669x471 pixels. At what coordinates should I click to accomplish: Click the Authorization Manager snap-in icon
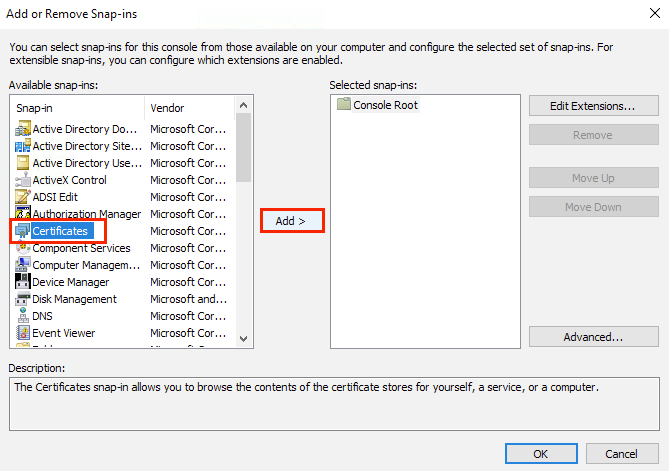(x=23, y=214)
